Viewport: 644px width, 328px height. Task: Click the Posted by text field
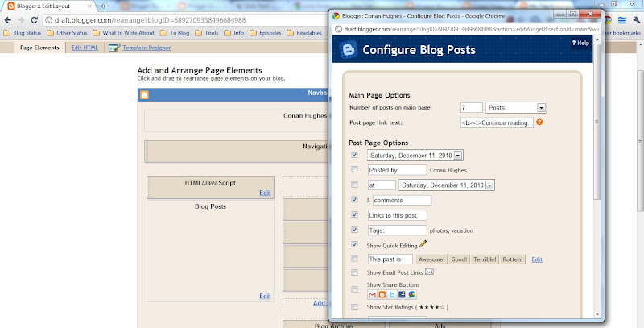pyautogui.click(x=397, y=170)
